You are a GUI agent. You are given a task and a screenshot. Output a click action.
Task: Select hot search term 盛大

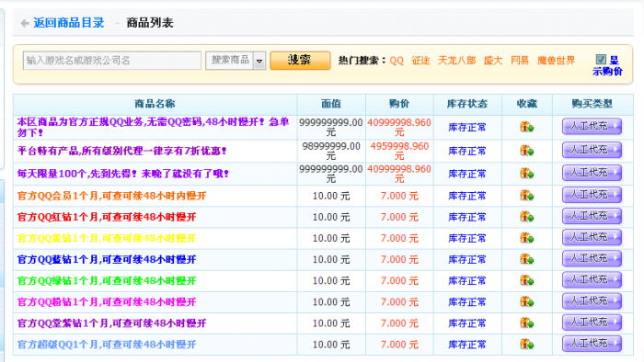tap(493, 61)
